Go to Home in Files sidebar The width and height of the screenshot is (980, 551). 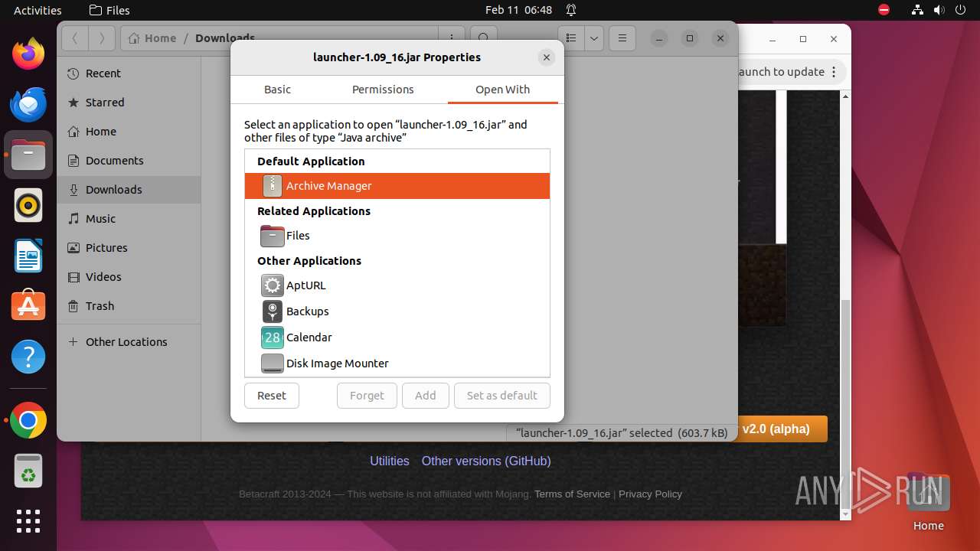[x=129, y=132]
